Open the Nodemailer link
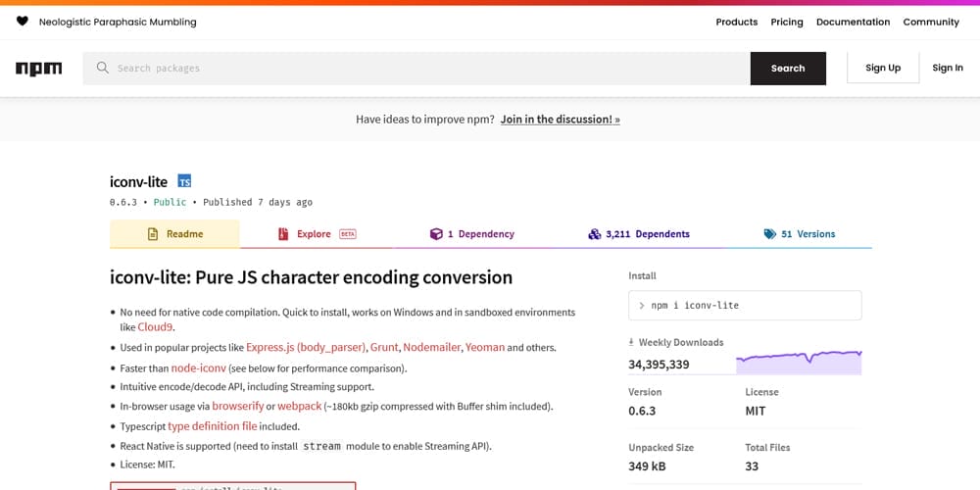 tap(431, 347)
